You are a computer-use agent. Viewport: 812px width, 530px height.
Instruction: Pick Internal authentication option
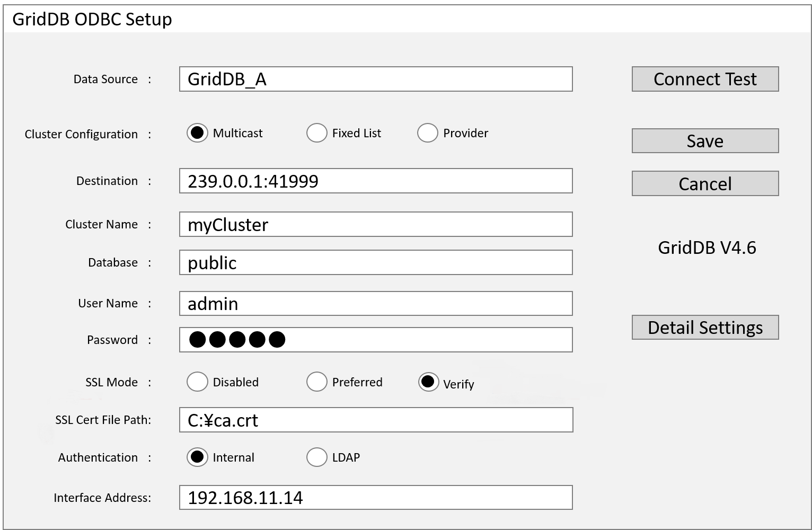[x=197, y=457]
